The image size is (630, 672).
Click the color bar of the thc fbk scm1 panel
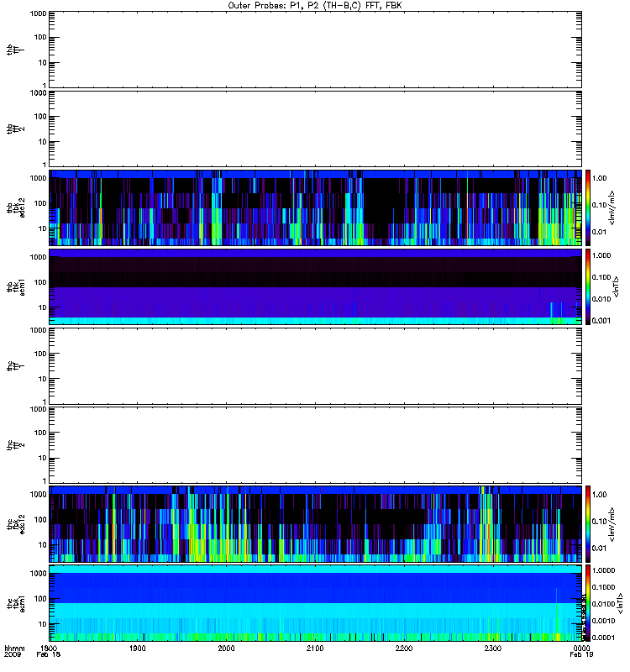point(588,603)
